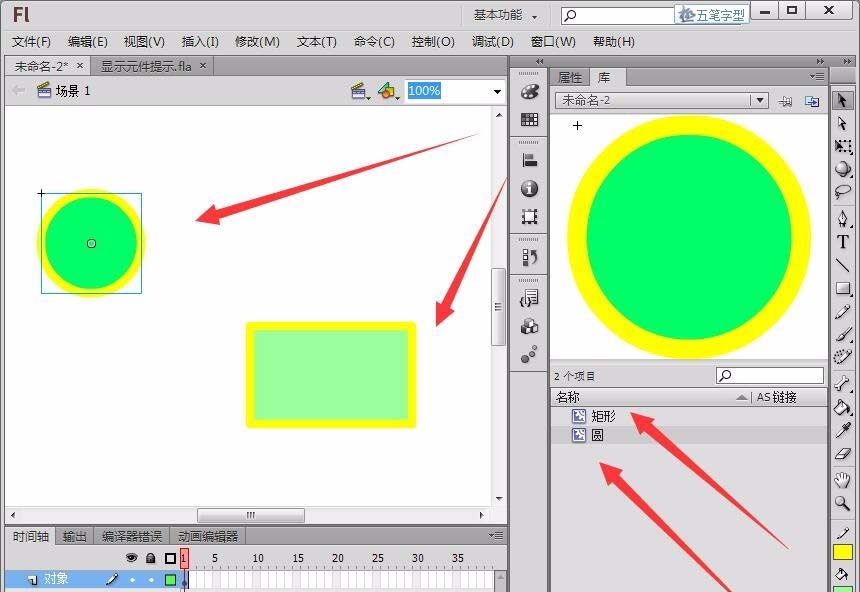This screenshot has width=860, height=592.
Task: Toggle sort order arrow in library header
Action: pos(742,397)
